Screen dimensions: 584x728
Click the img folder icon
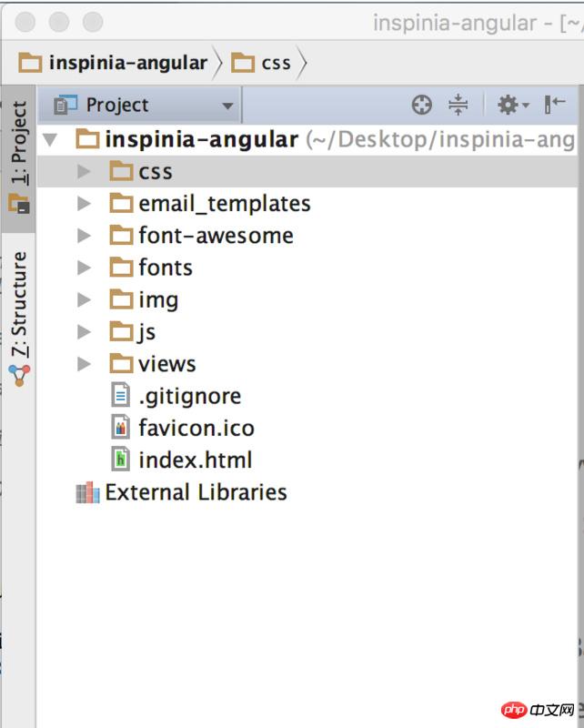(x=122, y=299)
